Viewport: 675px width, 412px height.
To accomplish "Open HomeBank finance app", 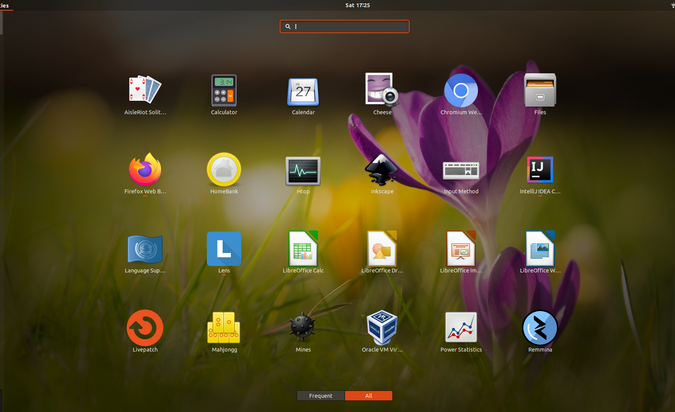I will pyautogui.click(x=224, y=169).
